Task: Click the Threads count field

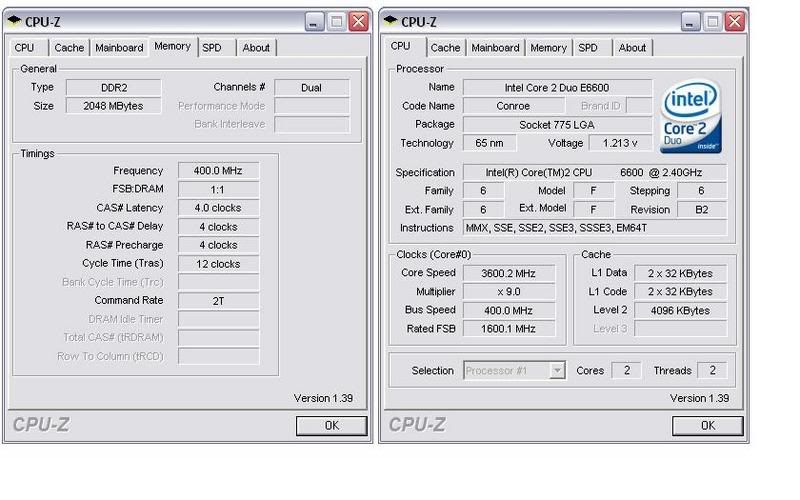Action: click(x=712, y=370)
